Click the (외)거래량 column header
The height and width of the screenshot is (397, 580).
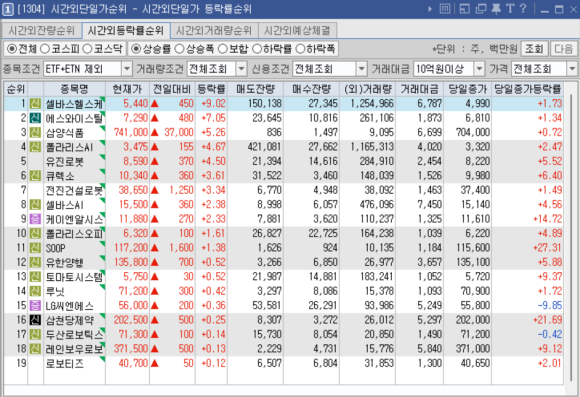coord(367,89)
